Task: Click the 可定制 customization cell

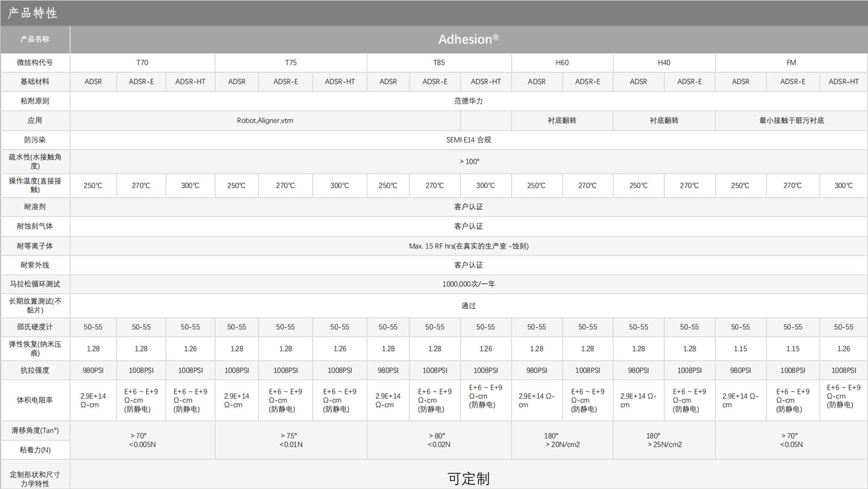Action: tap(468, 478)
